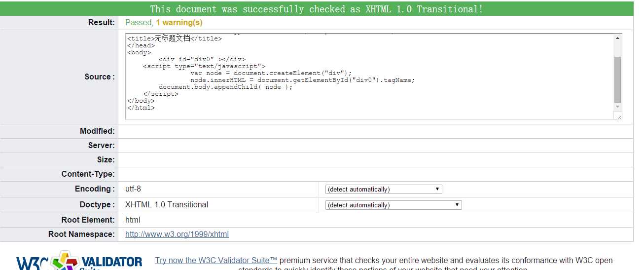Click the source textarea scroll up arrow
Screen dimensions: 644x270
pos(618,38)
